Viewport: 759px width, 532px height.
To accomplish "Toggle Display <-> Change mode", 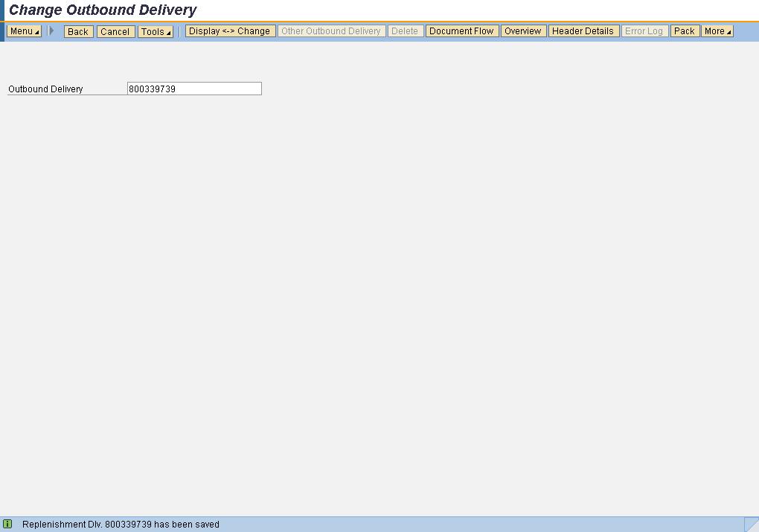I will (x=231, y=31).
